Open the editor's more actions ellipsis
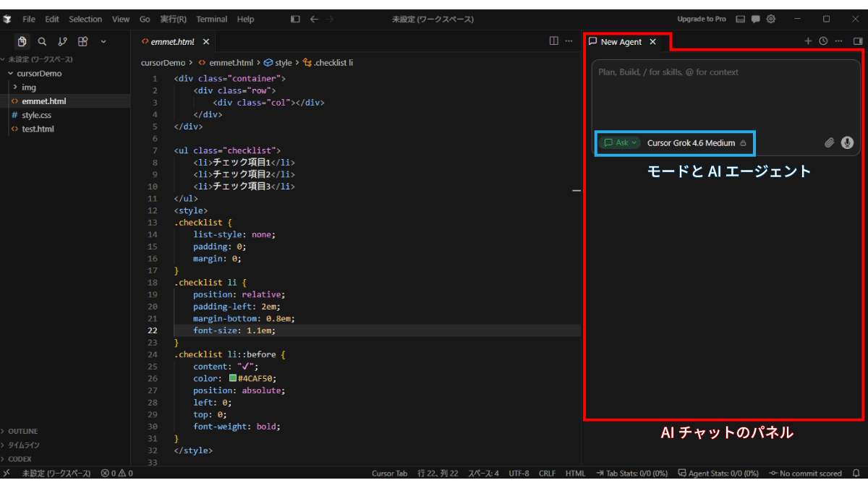The image size is (868, 488). coord(569,41)
